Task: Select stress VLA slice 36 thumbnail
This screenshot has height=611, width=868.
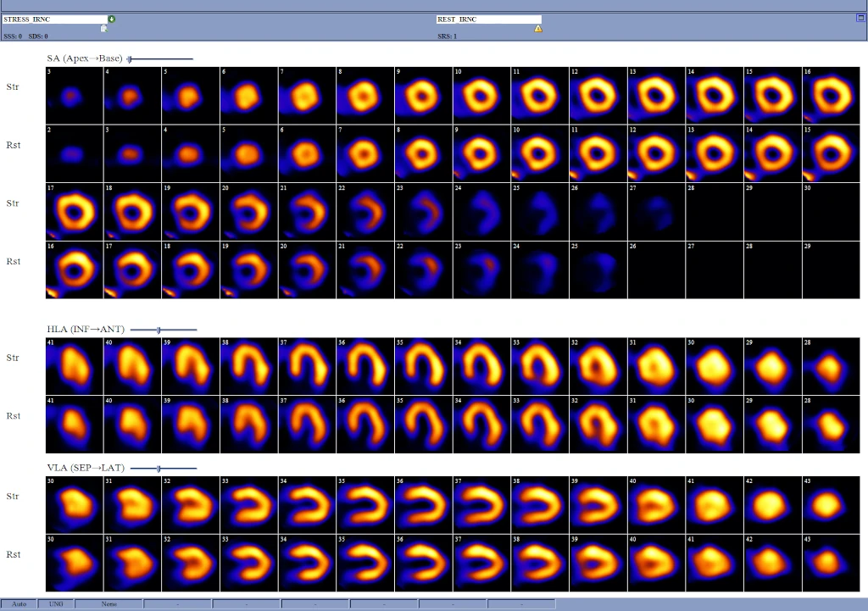Action: 422,503
